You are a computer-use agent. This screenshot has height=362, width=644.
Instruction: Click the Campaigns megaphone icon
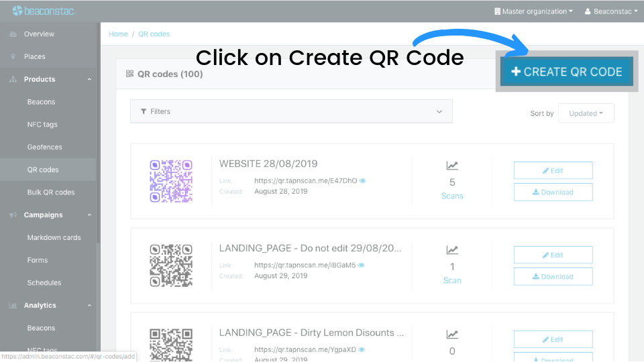pos(13,215)
